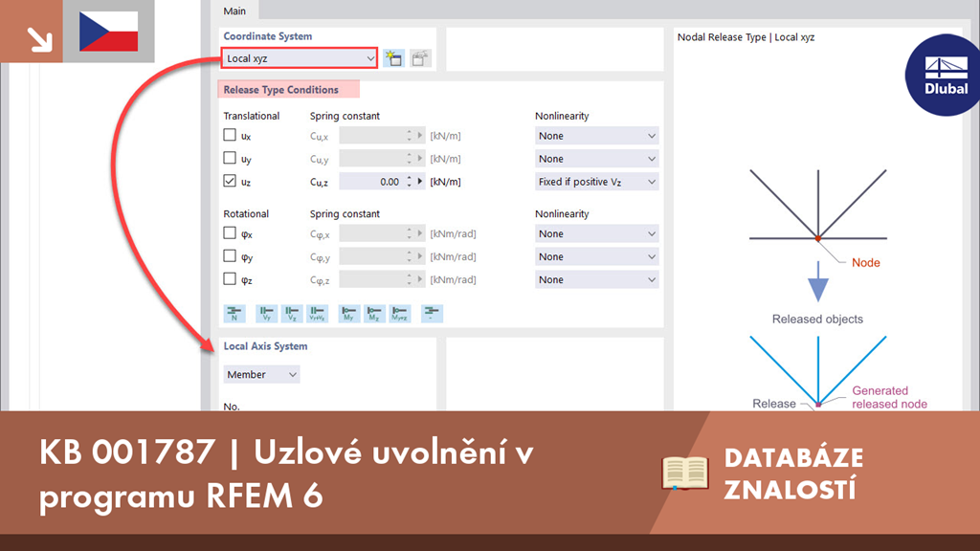
Task: Click the Vy+Vz shear release preset icon
Action: click(x=318, y=313)
